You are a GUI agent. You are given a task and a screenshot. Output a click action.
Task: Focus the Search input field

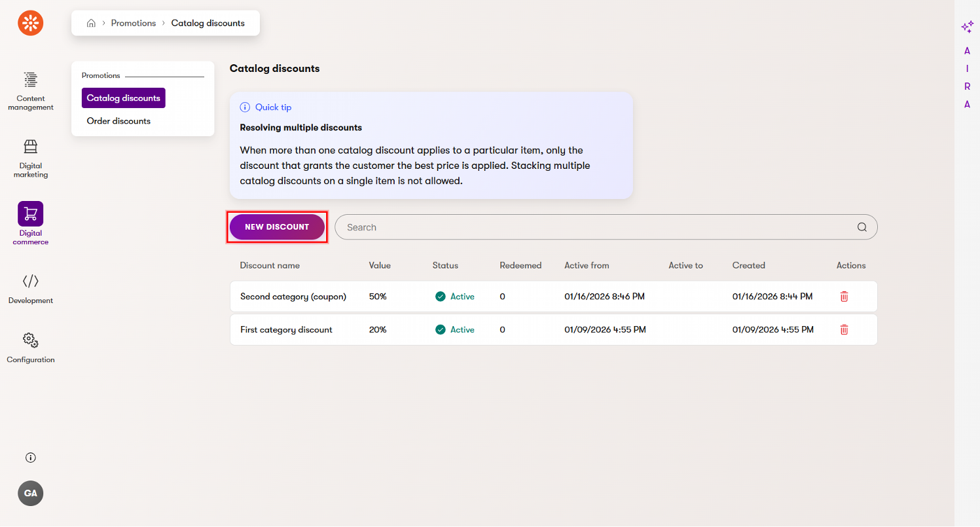pos(589,227)
